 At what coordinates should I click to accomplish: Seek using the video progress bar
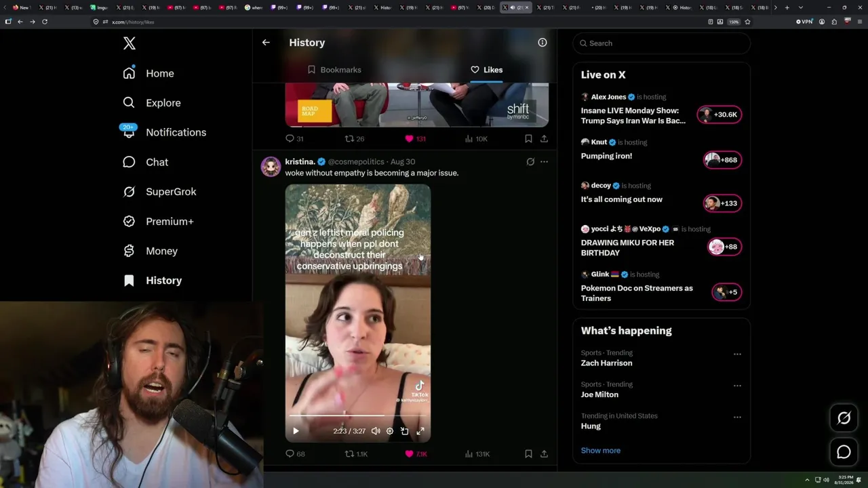[x=357, y=415]
